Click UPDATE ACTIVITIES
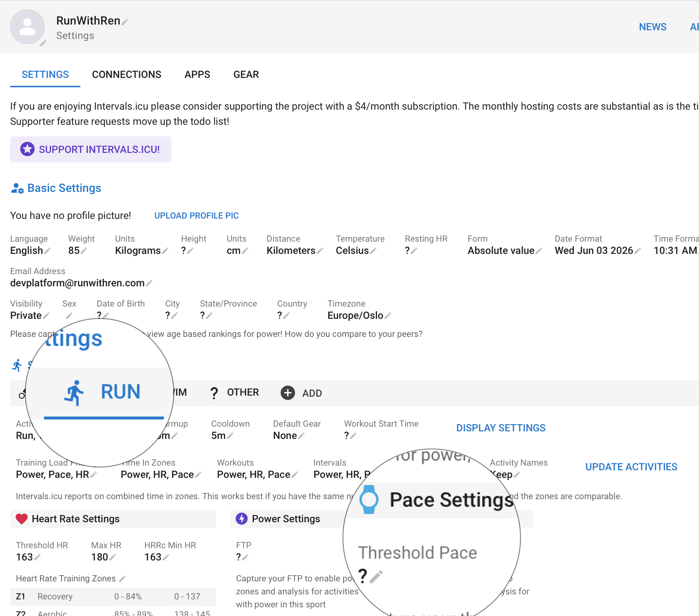The image size is (699, 616). pyautogui.click(x=631, y=467)
